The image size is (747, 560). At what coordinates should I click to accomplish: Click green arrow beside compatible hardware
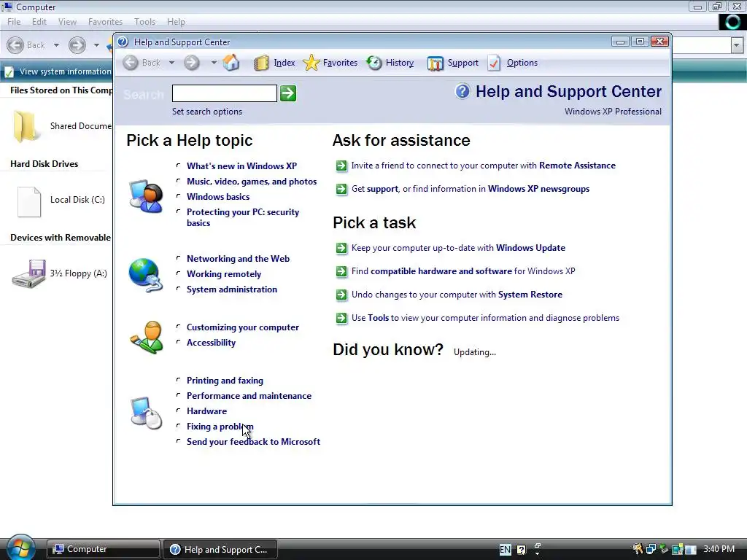[x=341, y=271]
